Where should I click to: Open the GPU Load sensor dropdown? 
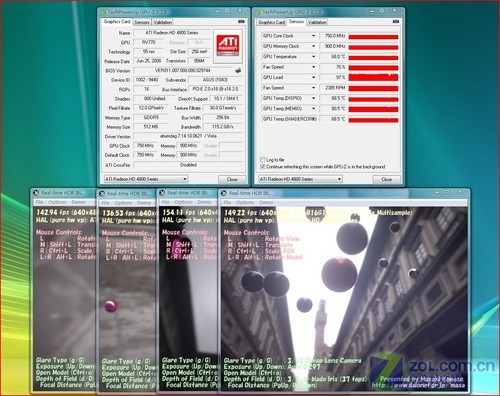click(313, 77)
